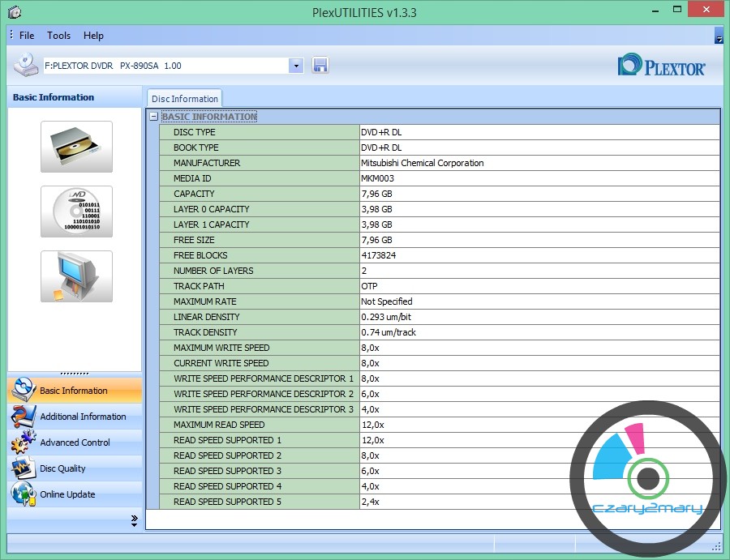Viewport: 730px width, 560px height.
Task: Open the File menu
Action: tap(27, 36)
